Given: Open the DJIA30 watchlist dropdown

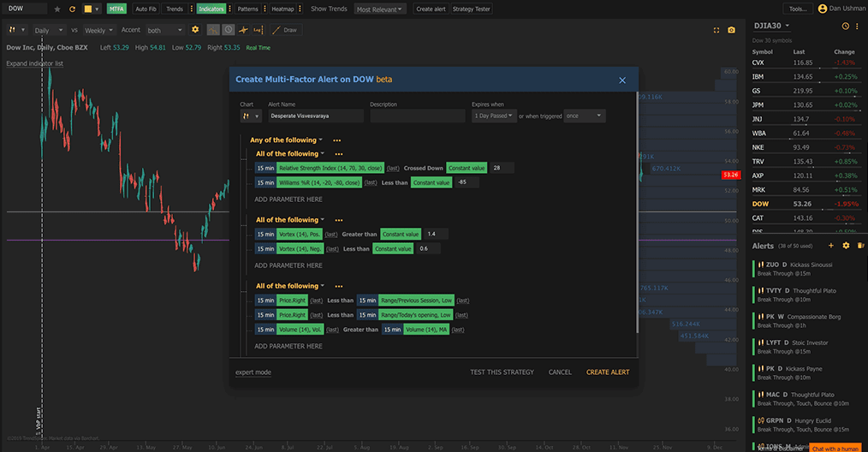Looking at the screenshot, I should pos(771,26).
